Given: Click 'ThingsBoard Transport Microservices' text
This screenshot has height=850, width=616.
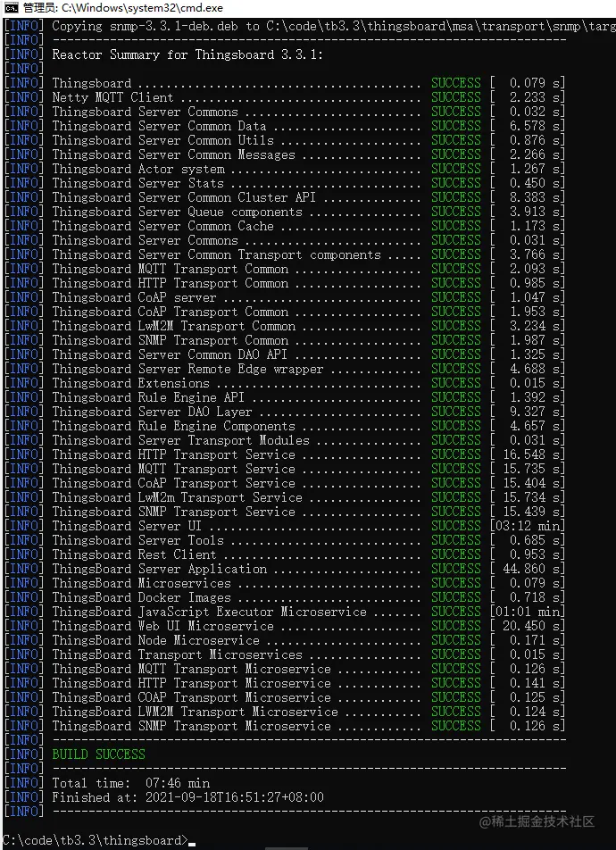Looking at the screenshot, I should coord(177,654).
